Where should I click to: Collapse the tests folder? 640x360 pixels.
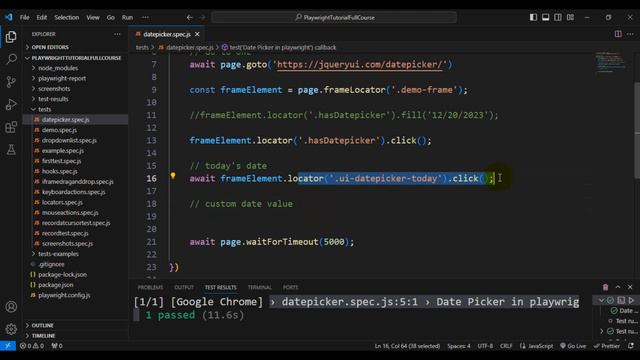(x=76, y=109)
